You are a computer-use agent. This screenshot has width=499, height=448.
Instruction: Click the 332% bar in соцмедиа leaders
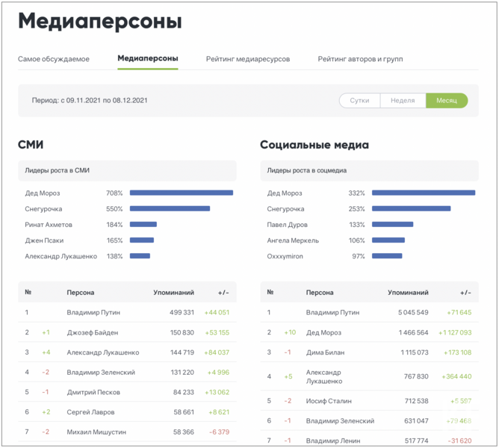click(x=424, y=193)
